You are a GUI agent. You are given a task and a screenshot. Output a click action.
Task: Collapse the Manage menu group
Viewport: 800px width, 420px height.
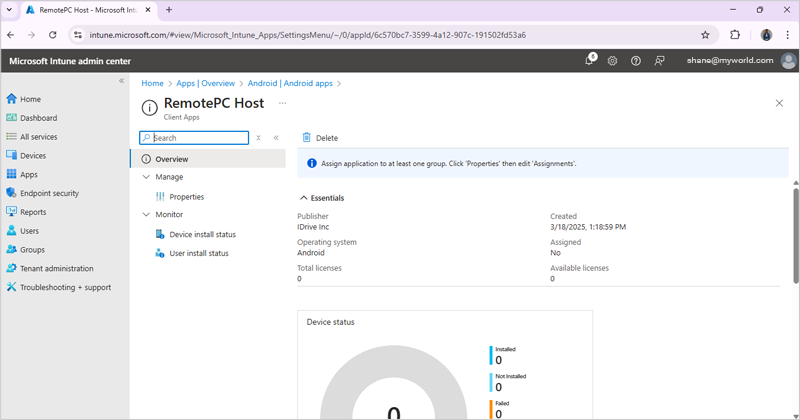point(146,177)
